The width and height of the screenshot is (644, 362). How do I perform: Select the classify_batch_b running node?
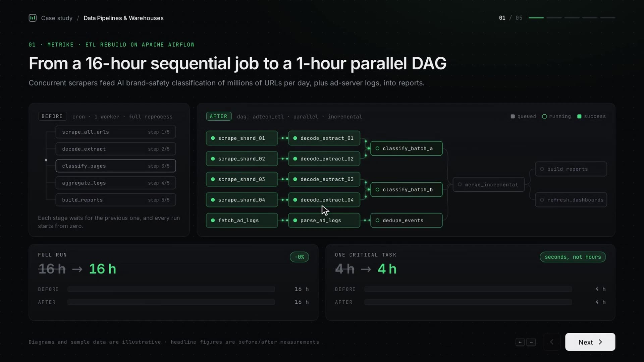[407, 190]
